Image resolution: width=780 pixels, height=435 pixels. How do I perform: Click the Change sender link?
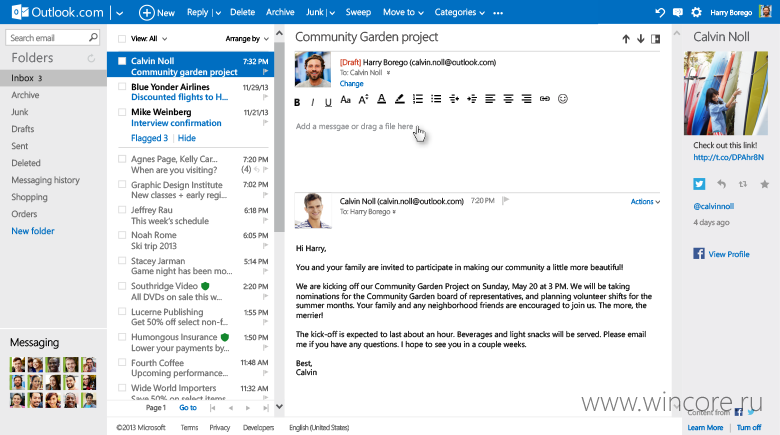[x=351, y=84]
